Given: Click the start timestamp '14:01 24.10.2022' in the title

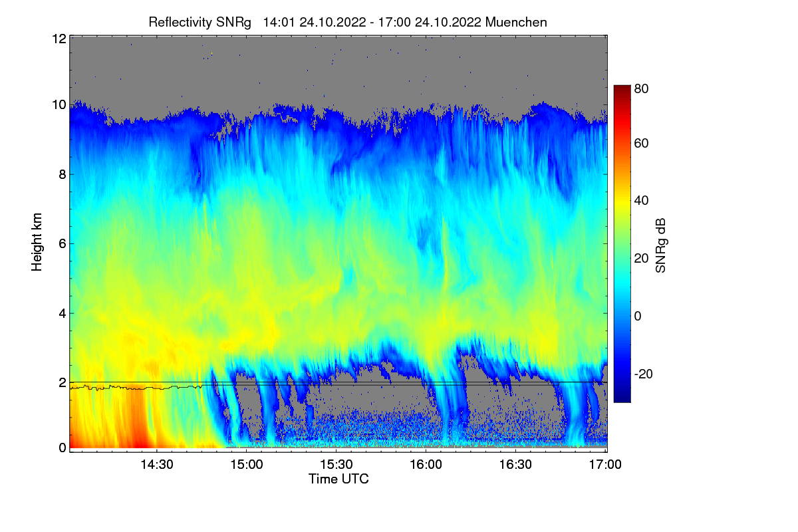Looking at the screenshot, I should (315, 22).
